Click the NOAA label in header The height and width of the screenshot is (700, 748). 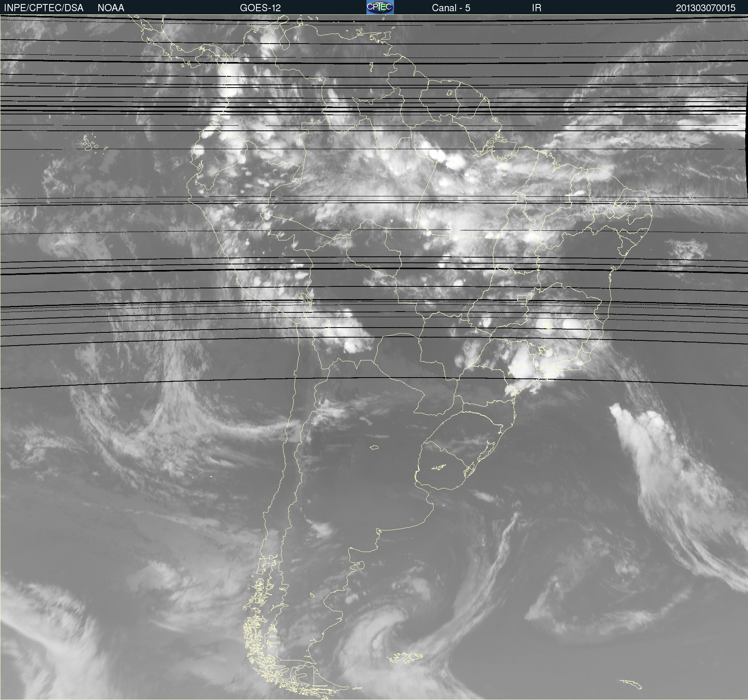(x=111, y=8)
